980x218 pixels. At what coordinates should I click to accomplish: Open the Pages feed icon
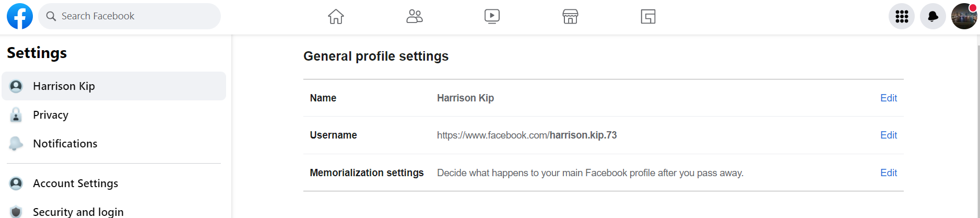pos(648,17)
